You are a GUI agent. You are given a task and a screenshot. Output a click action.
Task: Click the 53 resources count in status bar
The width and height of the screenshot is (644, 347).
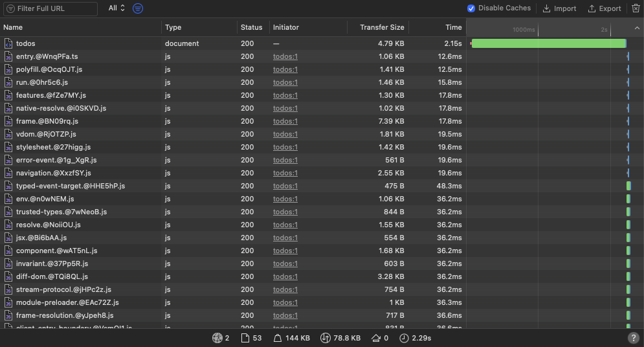251,338
